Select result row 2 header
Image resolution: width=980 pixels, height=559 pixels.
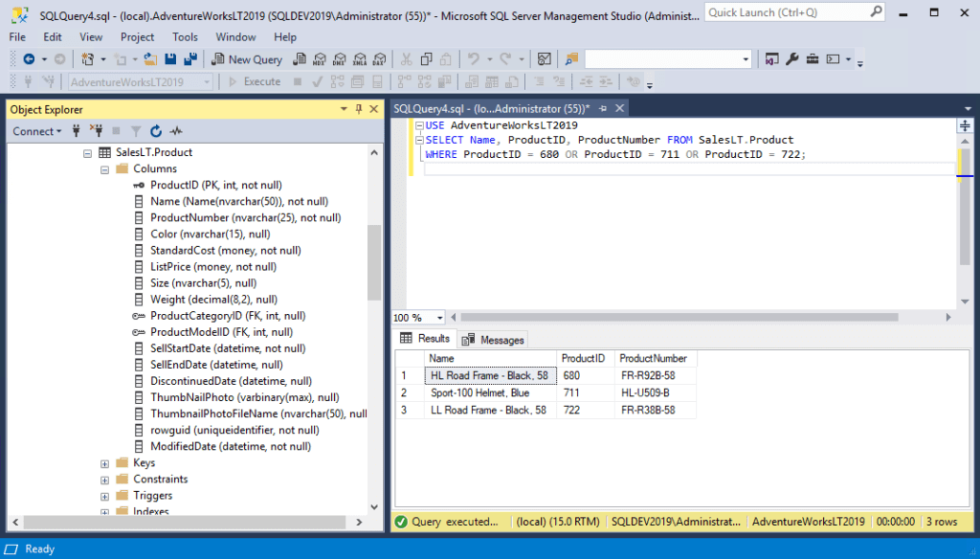pyautogui.click(x=410, y=392)
